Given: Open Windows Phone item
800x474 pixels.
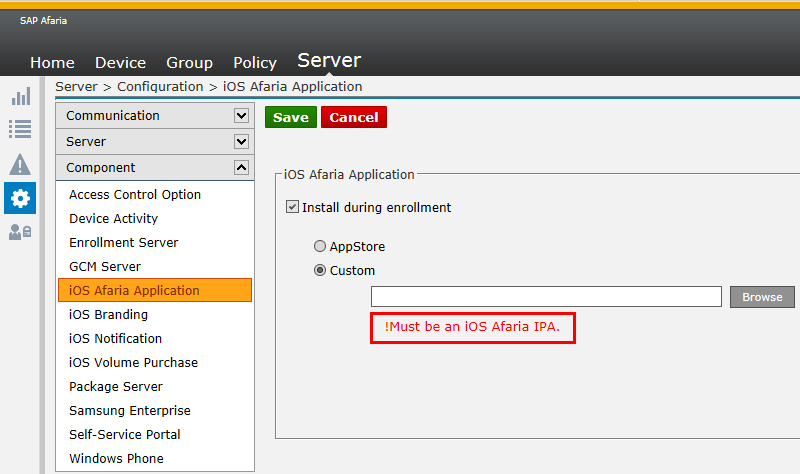Looking at the screenshot, I should [116, 458].
